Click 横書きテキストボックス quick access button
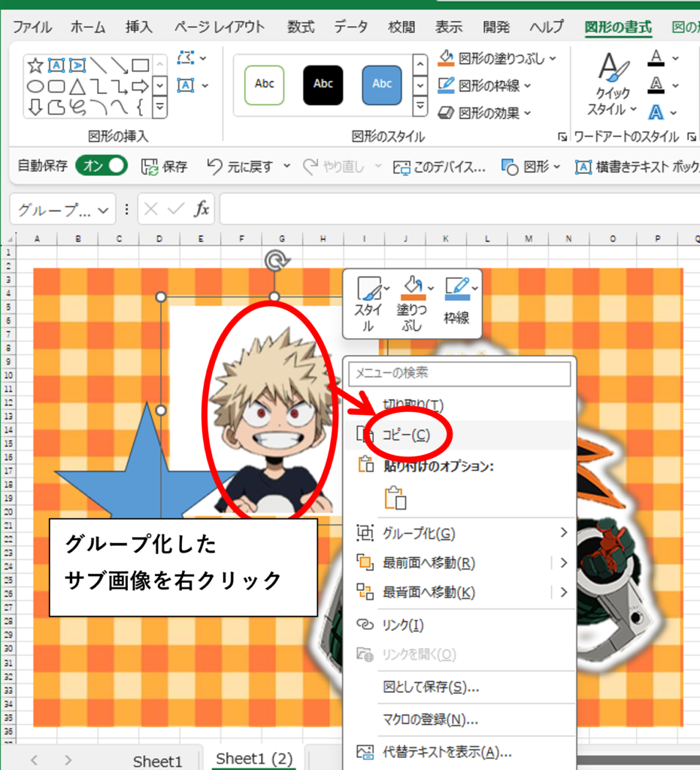This screenshot has height=770, width=700. (637, 167)
